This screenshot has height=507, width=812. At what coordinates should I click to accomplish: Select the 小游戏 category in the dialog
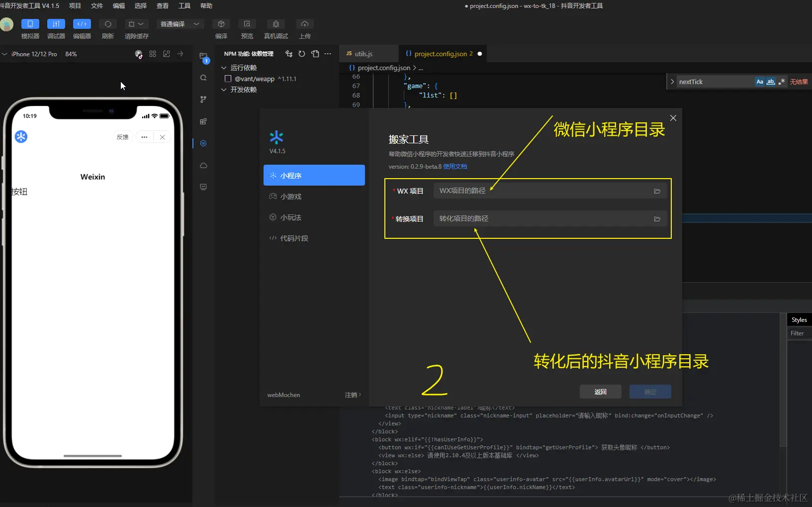[x=314, y=197]
